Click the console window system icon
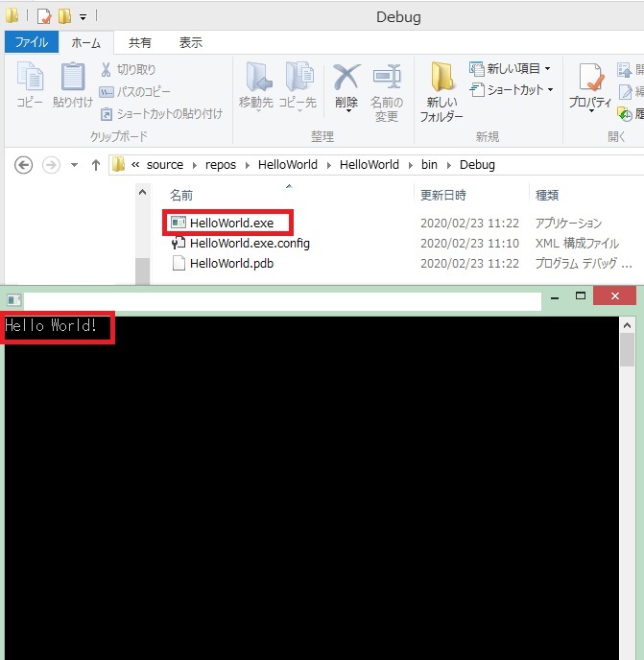Viewport: 644px width, 660px height. (13, 300)
